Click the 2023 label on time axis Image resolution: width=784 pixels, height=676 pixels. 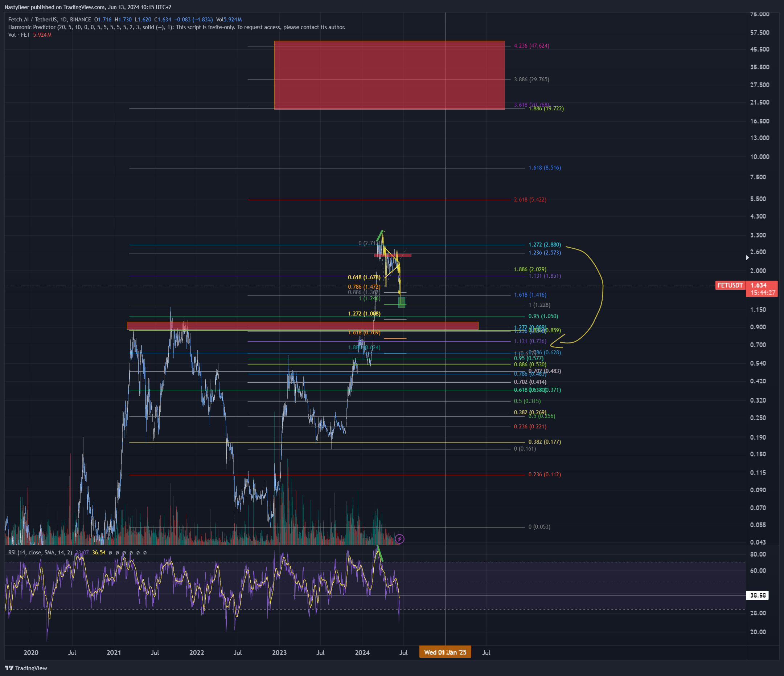coord(279,652)
